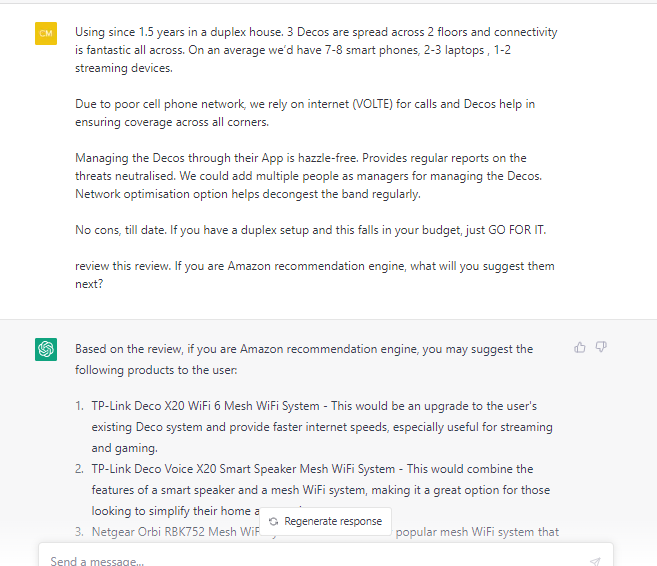Click the thumbs up icon on response

tap(580, 348)
